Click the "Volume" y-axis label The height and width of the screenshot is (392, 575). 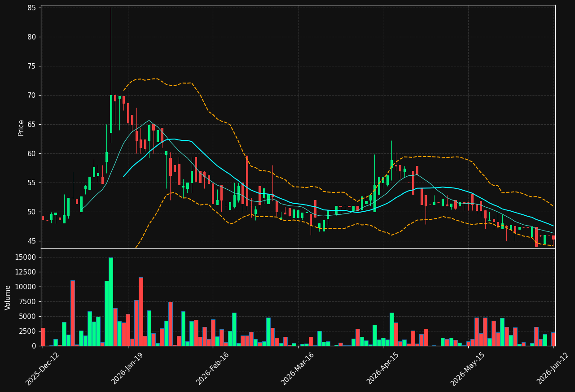8,297
